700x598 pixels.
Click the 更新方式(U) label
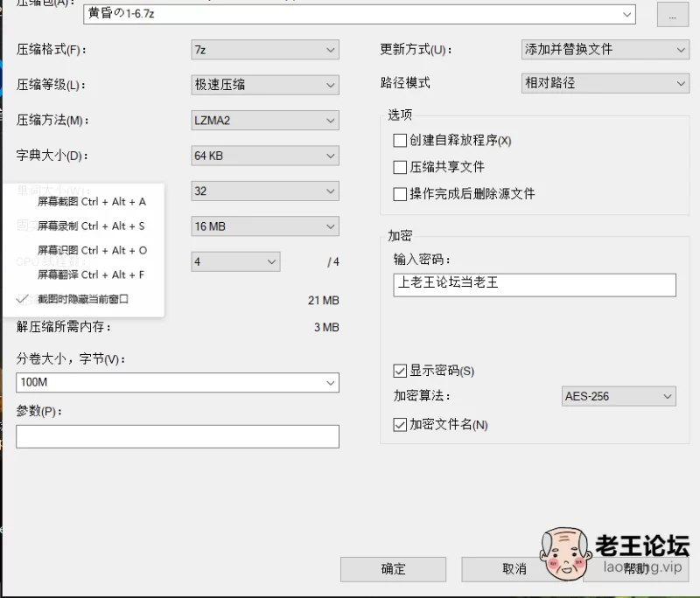[416, 50]
